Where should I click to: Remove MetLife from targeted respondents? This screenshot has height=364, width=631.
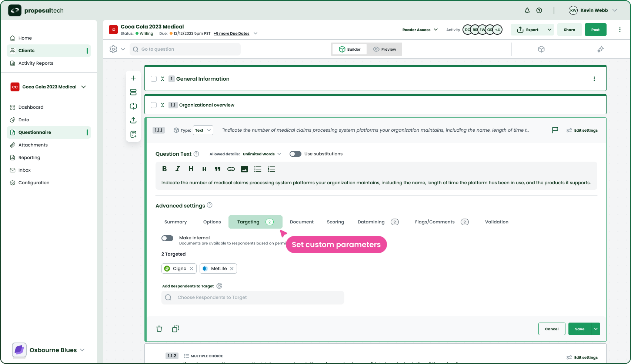pos(232,269)
